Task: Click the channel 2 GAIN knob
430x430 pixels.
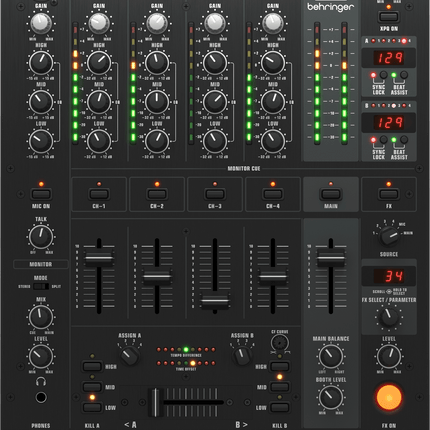Action: pos(157,23)
